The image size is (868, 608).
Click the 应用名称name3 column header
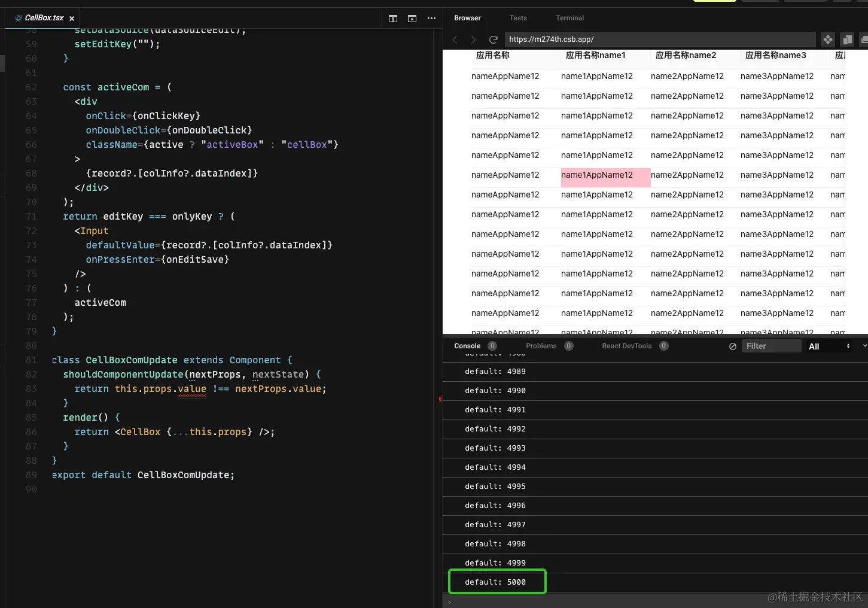pos(776,55)
